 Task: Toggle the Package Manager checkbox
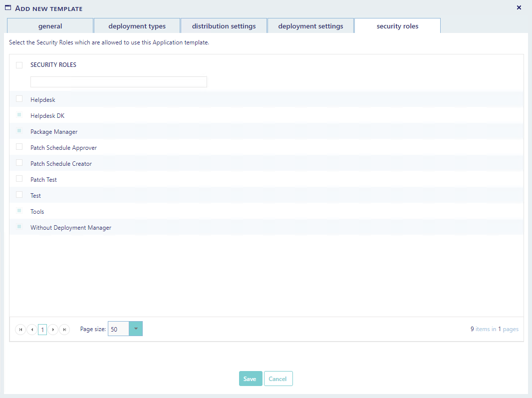coord(19,131)
